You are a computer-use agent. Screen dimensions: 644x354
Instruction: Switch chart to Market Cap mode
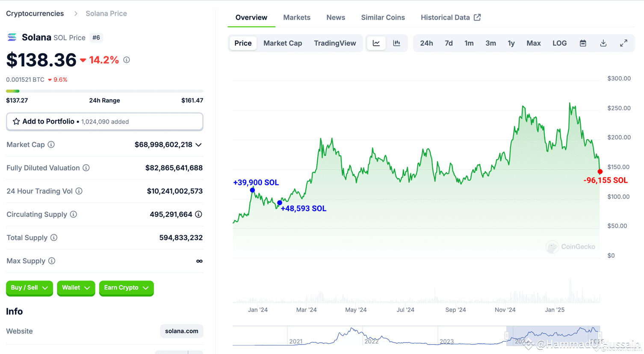click(x=283, y=43)
